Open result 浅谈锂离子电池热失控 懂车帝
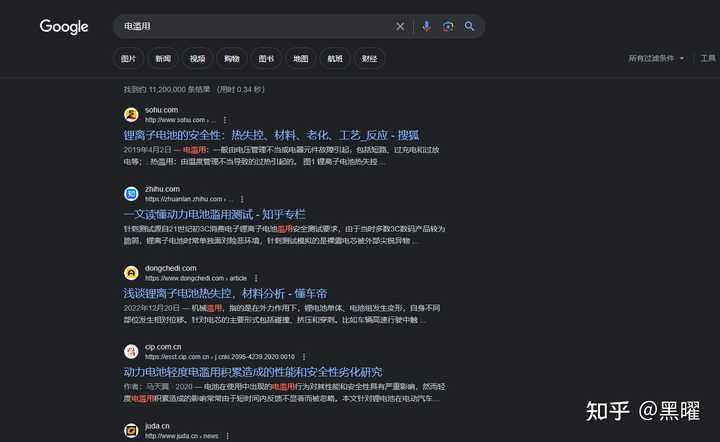Screen dimensions: 720x442 [225, 293]
